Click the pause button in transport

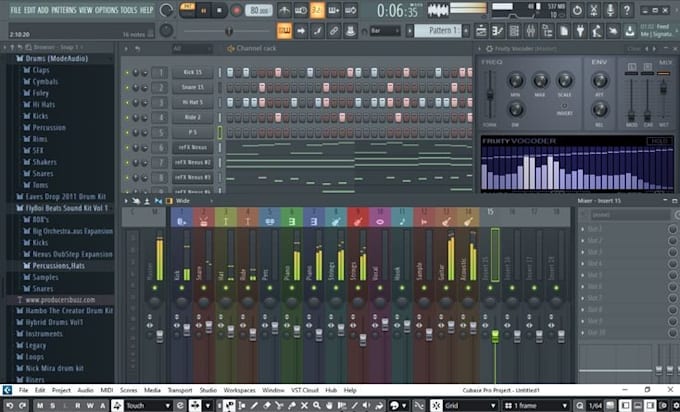point(203,10)
